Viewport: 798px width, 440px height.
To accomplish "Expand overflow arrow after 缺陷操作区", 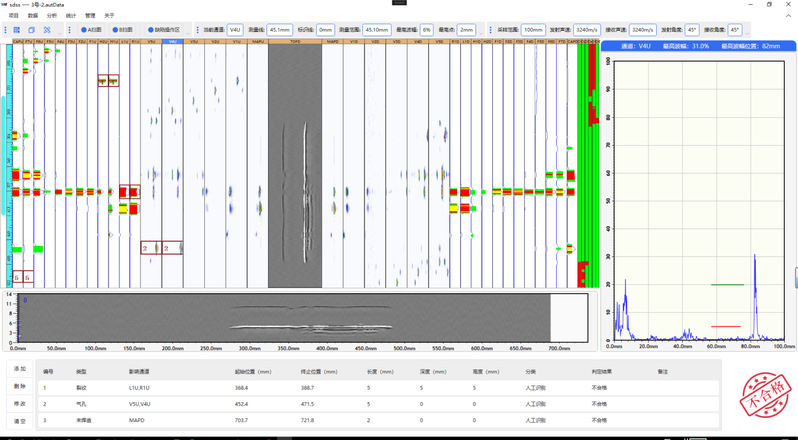I will click(188, 32).
